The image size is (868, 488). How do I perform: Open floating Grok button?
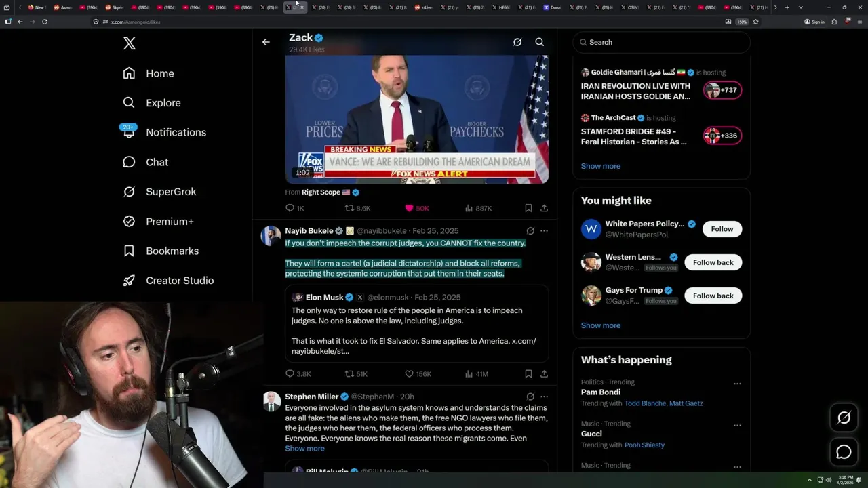844,418
